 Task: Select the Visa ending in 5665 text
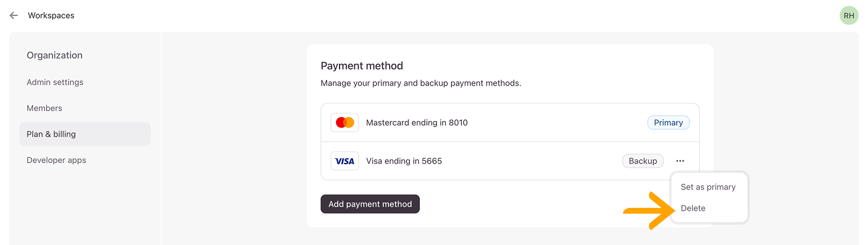404,161
